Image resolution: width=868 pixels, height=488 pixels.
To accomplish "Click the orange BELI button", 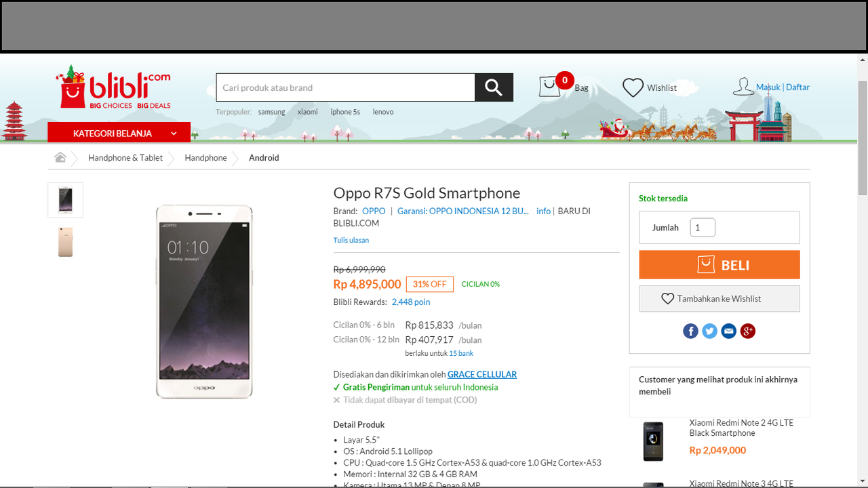I will click(719, 265).
